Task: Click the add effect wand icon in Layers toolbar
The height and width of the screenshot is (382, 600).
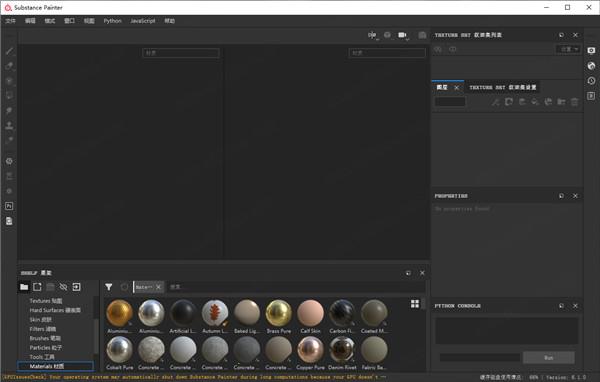Action: tap(496, 102)
